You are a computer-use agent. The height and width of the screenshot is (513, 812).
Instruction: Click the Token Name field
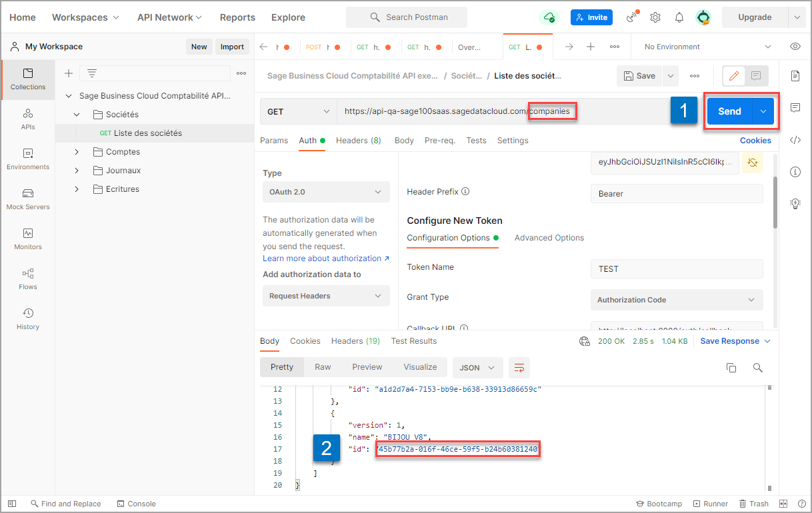677,269
